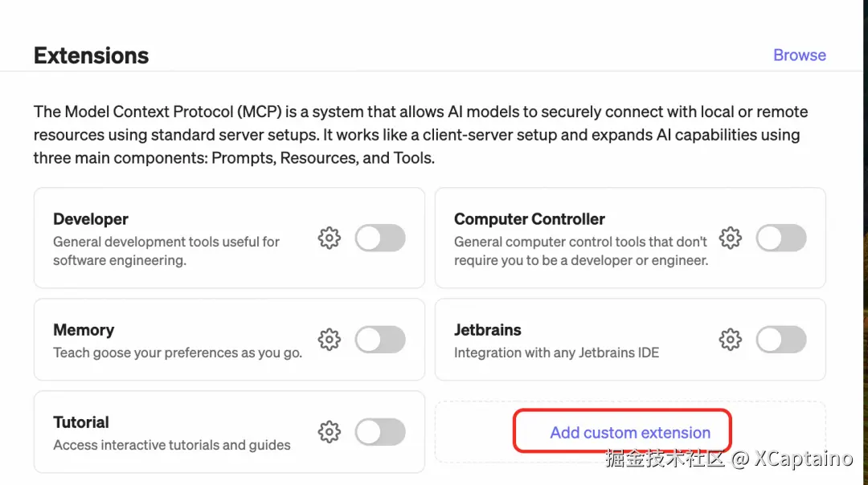Select the Tutorial card title
The image size is (868, 485).
click(81, 422)
